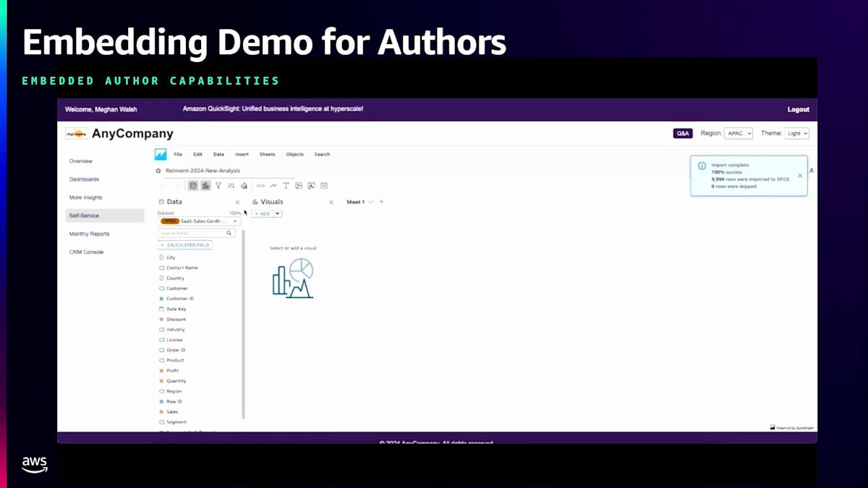Open the Insert menu
The height and width of the screenshot is (488, 868).
(242, 154)
